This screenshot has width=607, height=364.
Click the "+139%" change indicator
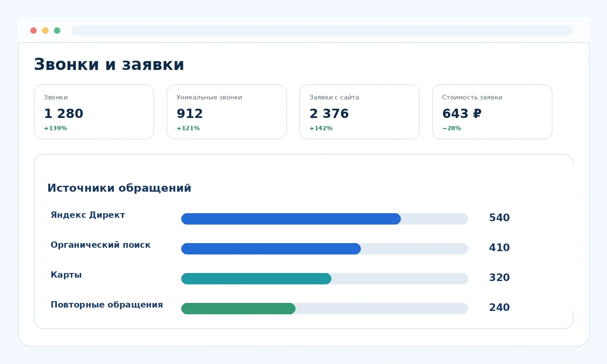point(55,128)
